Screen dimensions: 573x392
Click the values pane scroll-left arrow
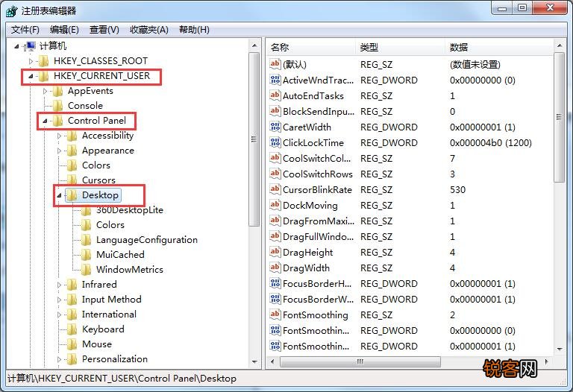click(x=272, y=361)
